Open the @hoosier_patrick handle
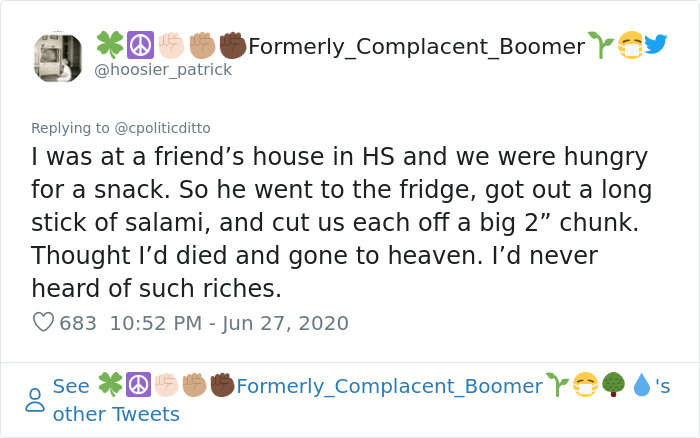The image size is (700, 438). (x=163, y=70)
